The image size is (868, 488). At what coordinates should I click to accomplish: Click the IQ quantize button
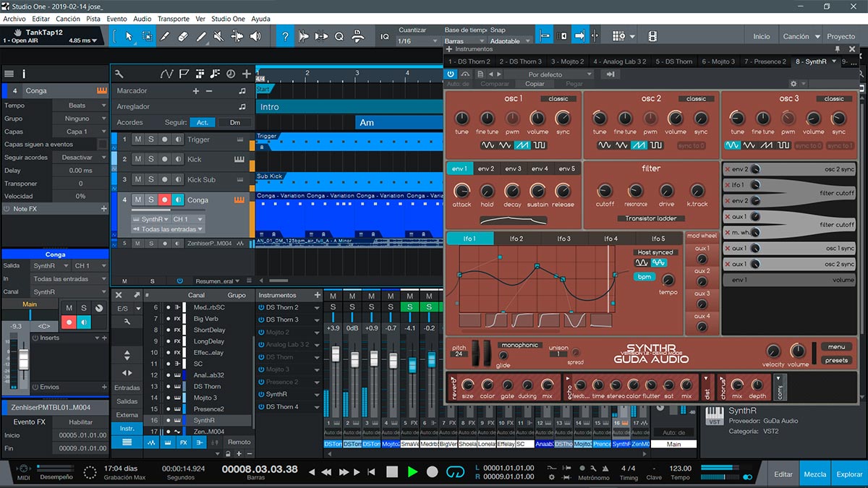coord(385,36)
